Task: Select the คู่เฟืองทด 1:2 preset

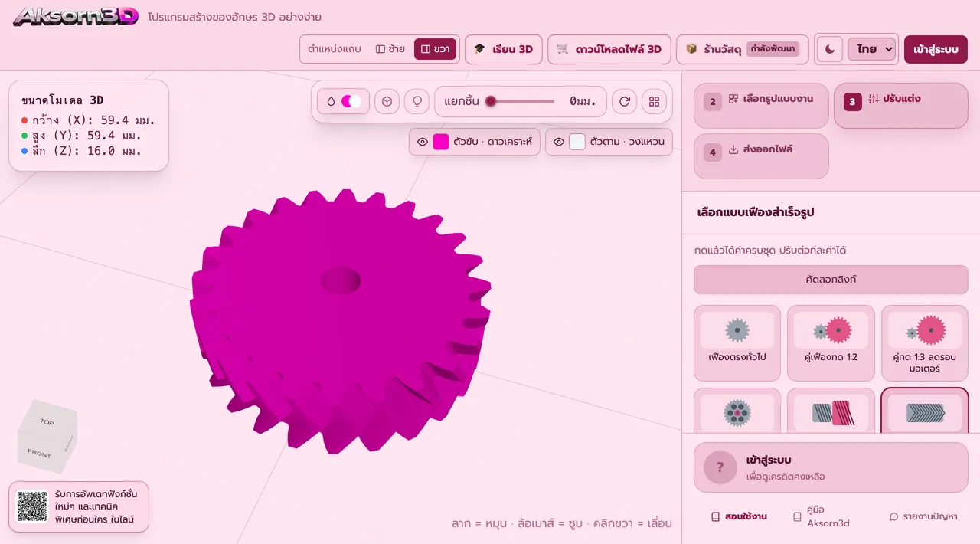Action: 831,343
